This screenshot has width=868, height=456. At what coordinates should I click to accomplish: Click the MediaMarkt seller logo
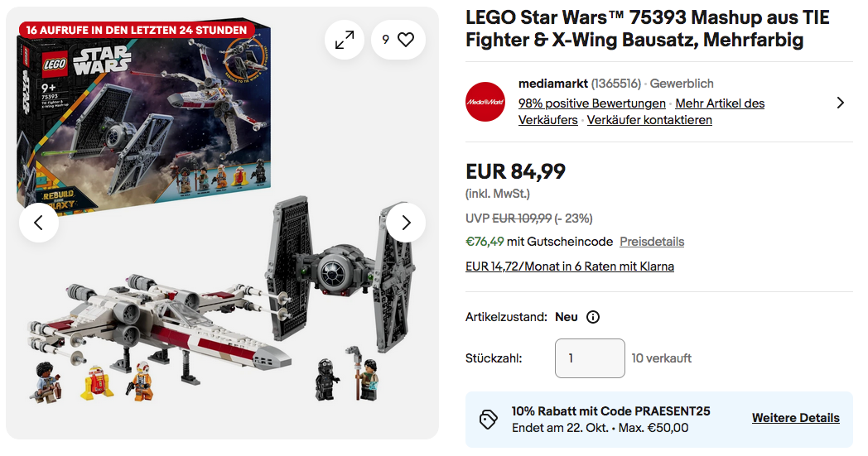click(x=485, y=102)
